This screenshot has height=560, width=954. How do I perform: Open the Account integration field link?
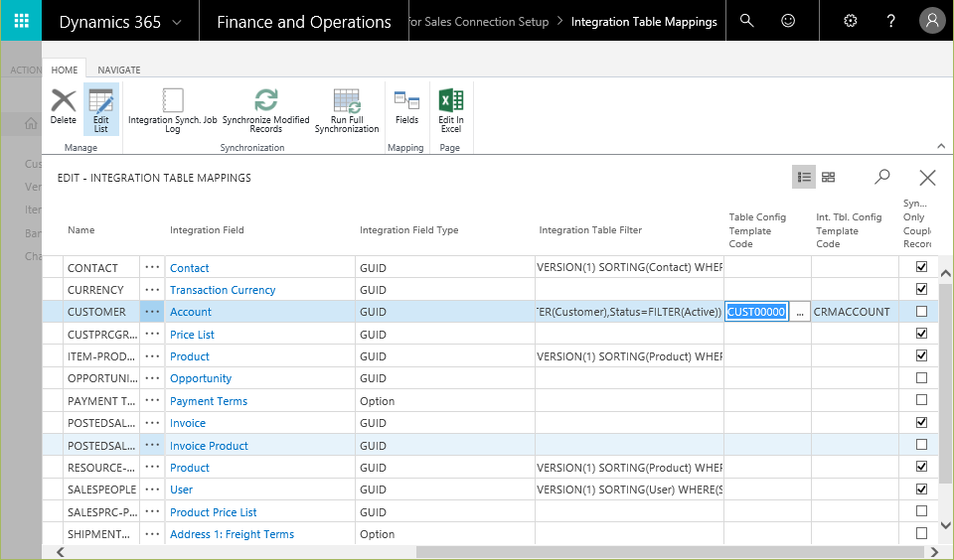click(x=191, y=312)
